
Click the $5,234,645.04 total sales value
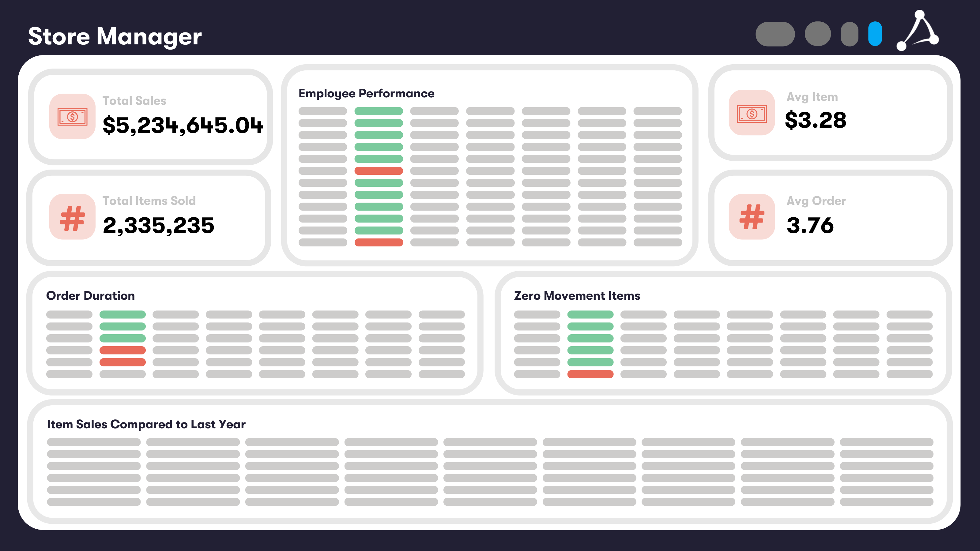183,125
